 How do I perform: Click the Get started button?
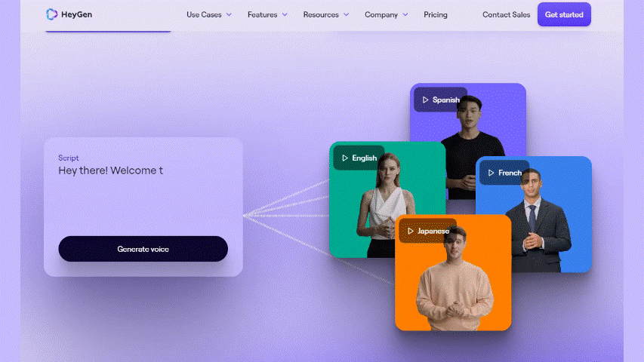pyautogui.click(x=564, y=14)
